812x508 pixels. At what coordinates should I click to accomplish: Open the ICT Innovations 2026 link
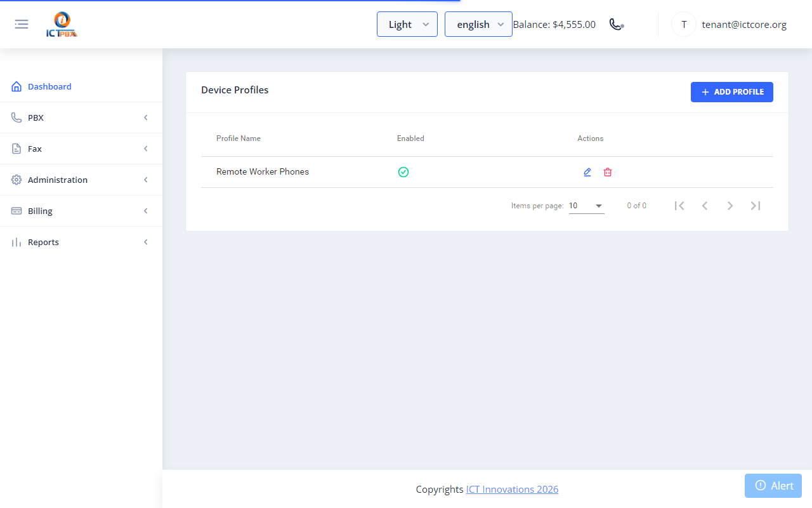coord(512,489)
